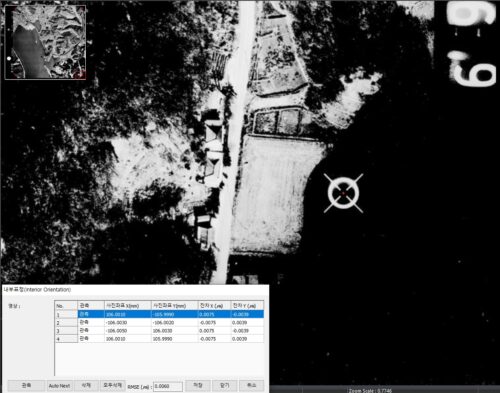Select fiducial row number 4
Viewport: 500px width, 393px height.
(159, 338)
